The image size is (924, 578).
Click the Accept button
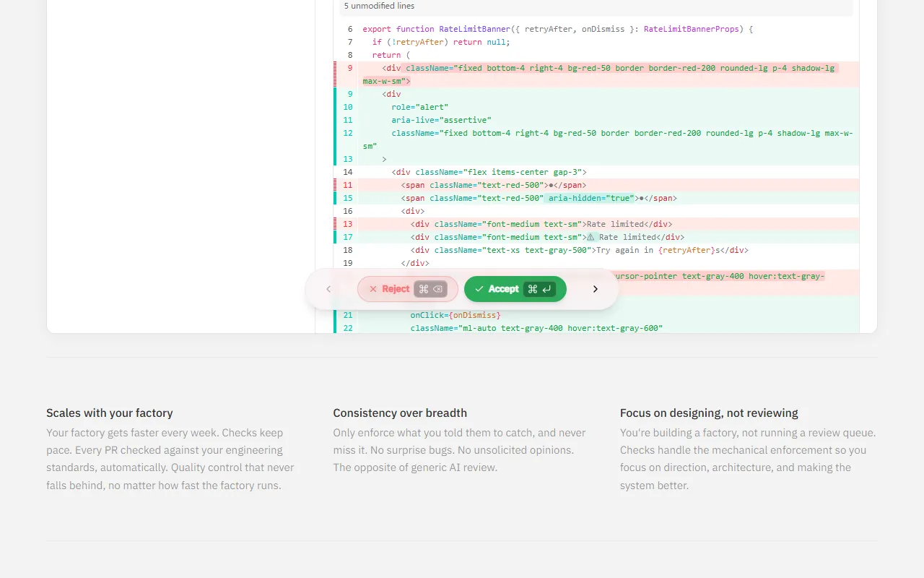coord(503,289)
